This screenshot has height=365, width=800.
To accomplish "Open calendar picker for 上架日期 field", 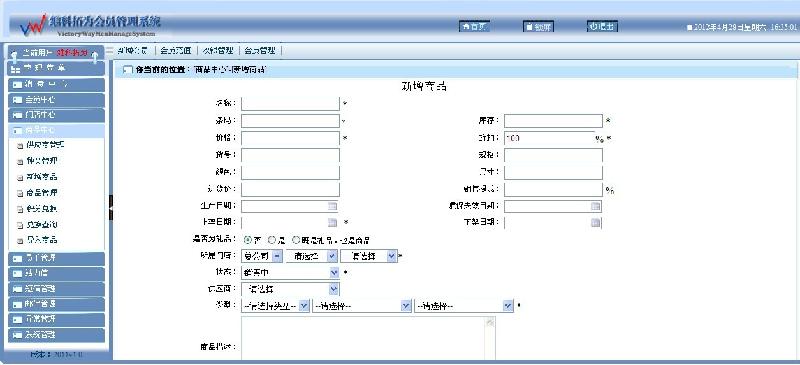I will point(332,223).
